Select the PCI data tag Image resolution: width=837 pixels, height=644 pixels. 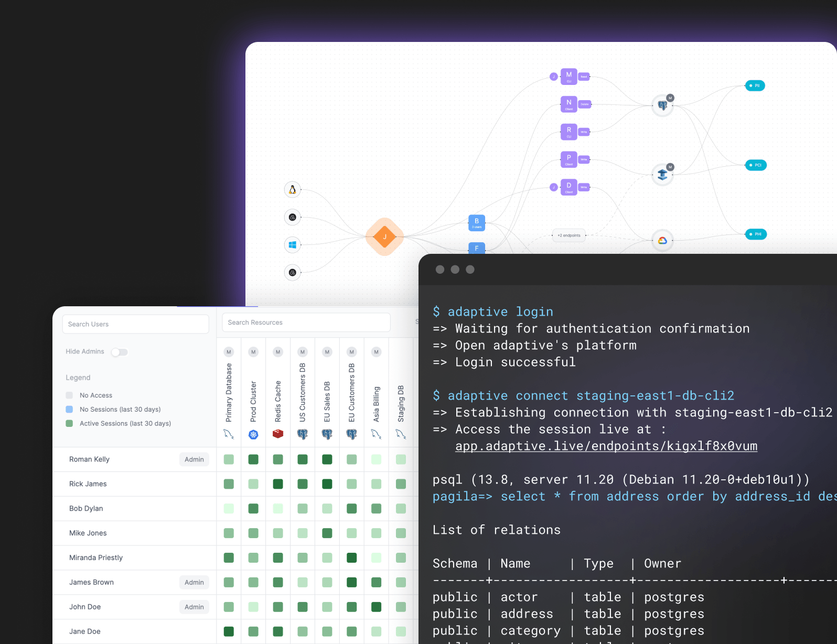pos(756,165)
